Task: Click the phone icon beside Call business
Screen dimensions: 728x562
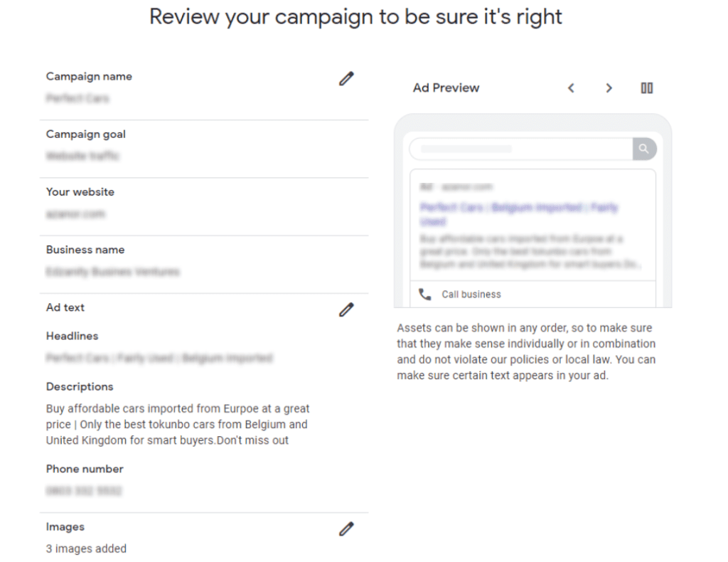Action: [x=425, y=294]
